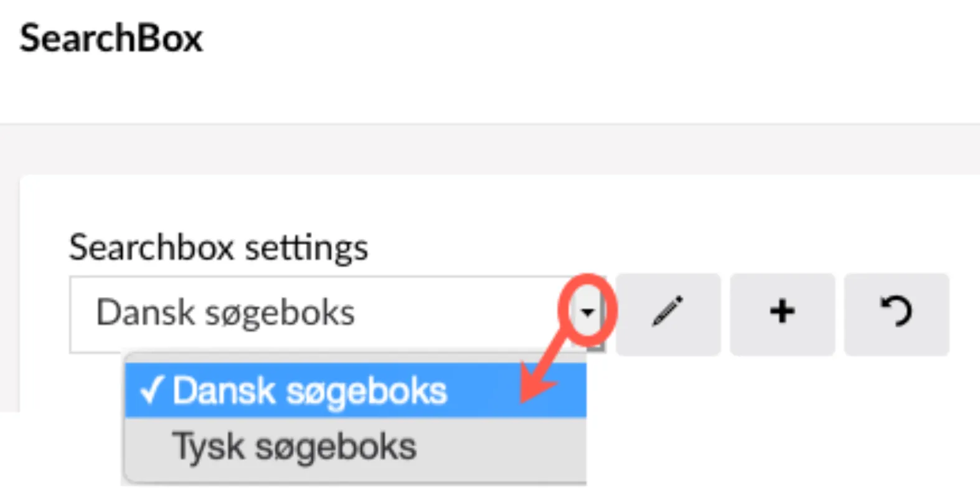Click the gray button with plus symbol
This screenshot has height=492, width=980.
point(782,314)
